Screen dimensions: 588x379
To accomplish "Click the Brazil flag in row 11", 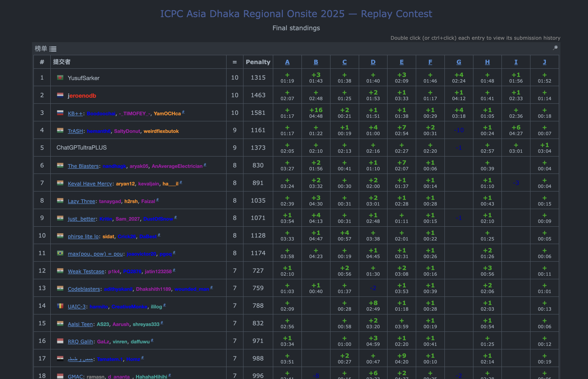I will pos(60,253).
